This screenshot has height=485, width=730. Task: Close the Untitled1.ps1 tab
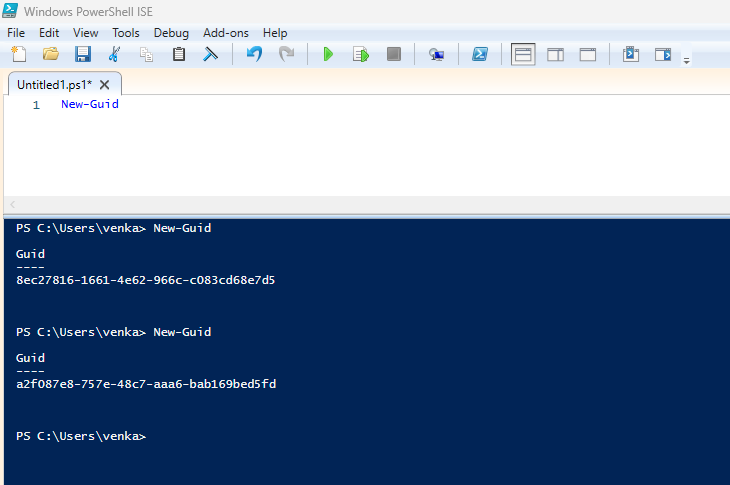click(x=105, y=85)
